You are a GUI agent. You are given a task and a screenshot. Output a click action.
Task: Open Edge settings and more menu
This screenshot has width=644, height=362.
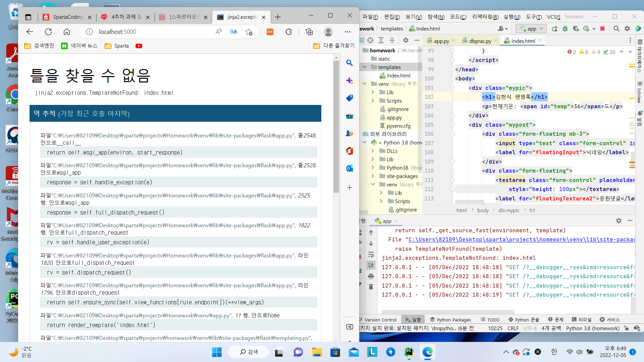[x=347, y=32]
